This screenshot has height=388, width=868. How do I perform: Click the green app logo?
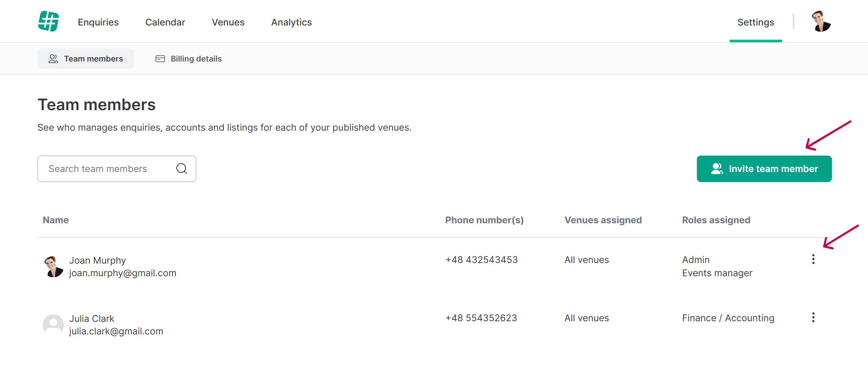[x=49, y=21]
